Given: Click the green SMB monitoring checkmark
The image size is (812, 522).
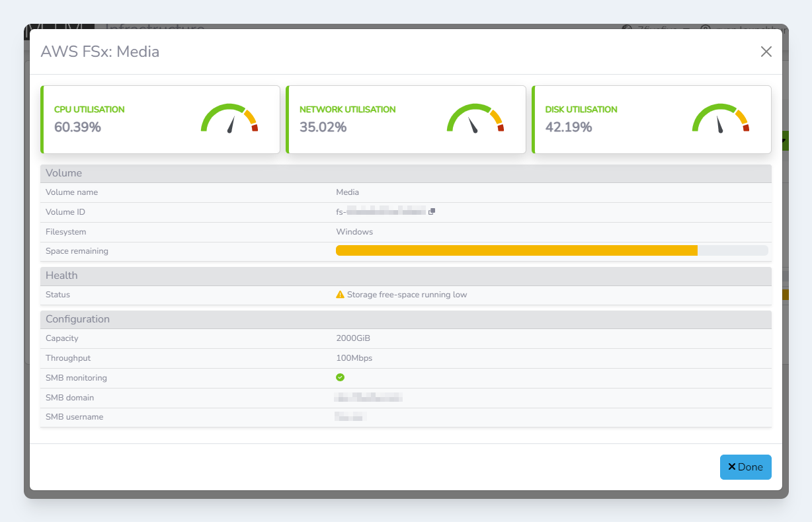Looking at the screenshot, I should (340, 377).
